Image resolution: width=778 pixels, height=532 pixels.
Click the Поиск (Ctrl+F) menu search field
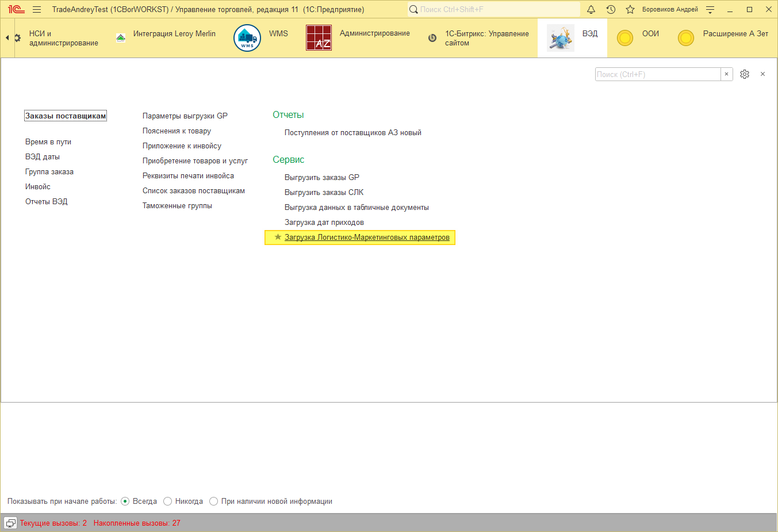point(657,74)
